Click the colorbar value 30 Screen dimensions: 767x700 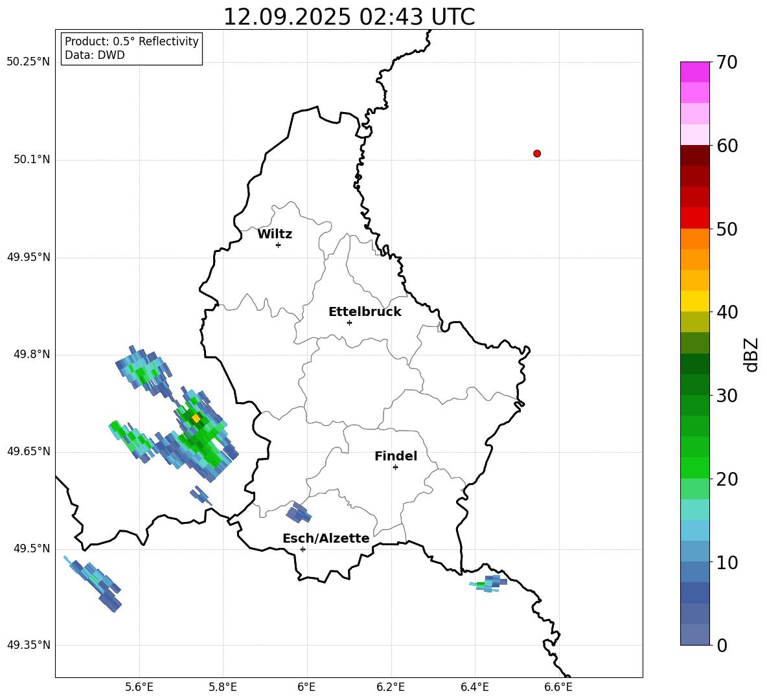tap(727, 396)
